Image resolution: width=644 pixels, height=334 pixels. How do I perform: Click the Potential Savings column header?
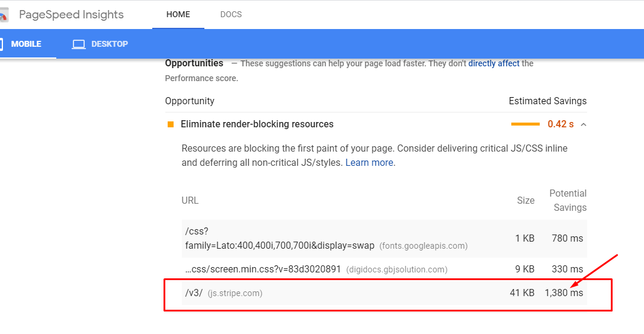click(x=568, y=200)
